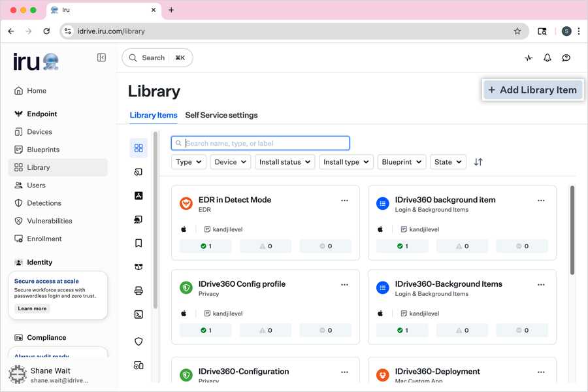Go to Devices in the sidebar

(39, 132)
